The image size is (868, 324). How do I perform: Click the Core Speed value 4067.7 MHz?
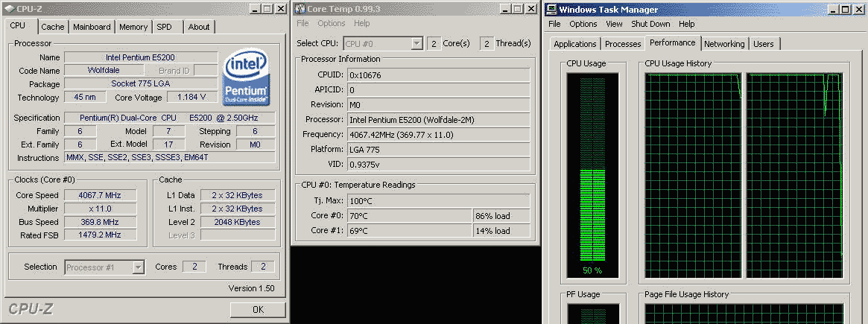[100, 195]
